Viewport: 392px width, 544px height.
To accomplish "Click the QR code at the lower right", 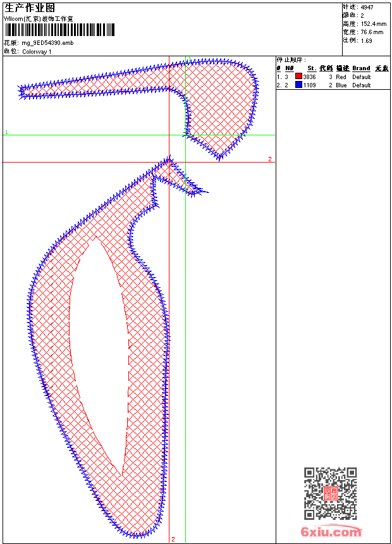I will (x=331, y=493).
